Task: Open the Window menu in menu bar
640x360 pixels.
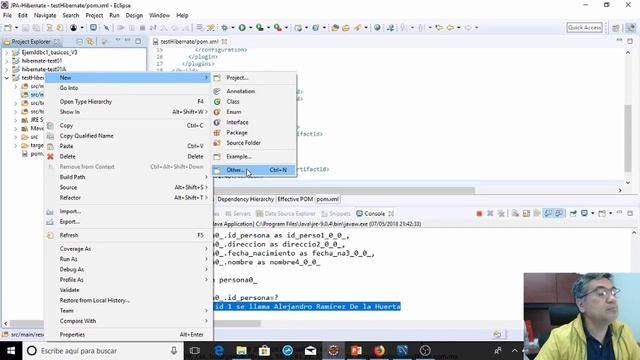Action: (159, 15)
